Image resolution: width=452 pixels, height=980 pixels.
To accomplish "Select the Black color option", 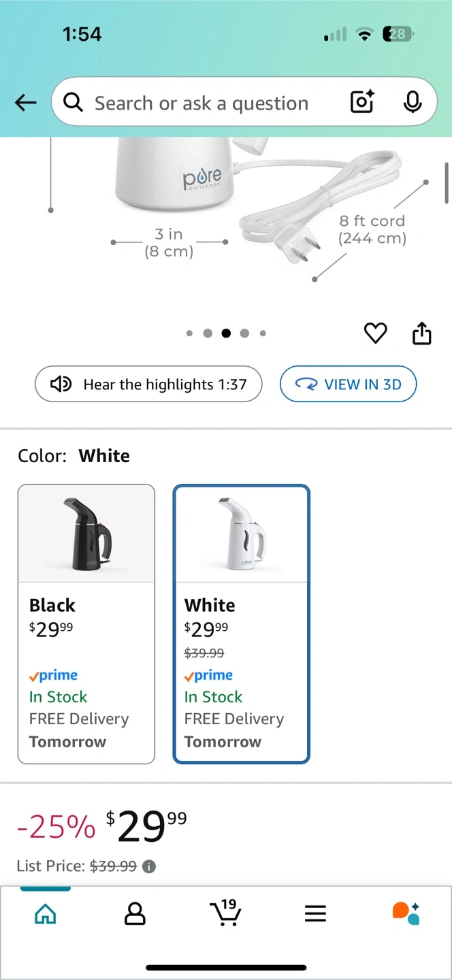I will (x=86, y=623).
